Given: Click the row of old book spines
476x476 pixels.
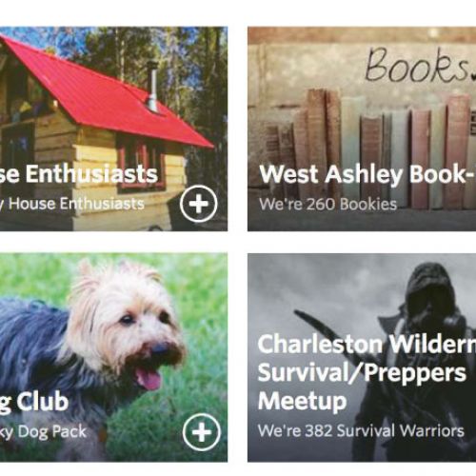Looking at the screenshot, I should 368,149.
